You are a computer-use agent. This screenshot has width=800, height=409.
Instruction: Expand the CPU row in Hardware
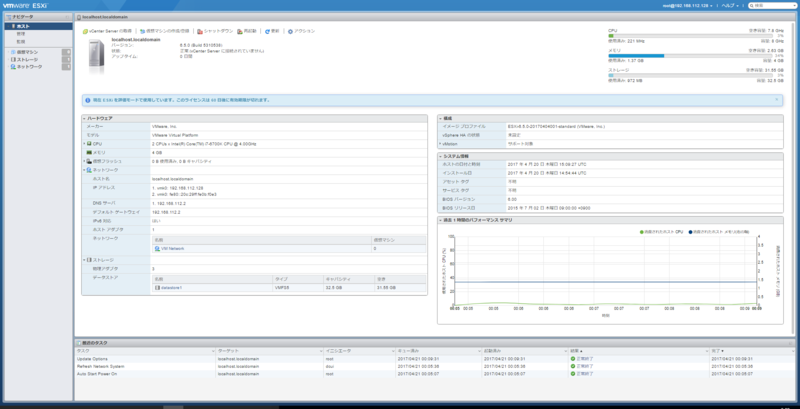click(84, 144)
